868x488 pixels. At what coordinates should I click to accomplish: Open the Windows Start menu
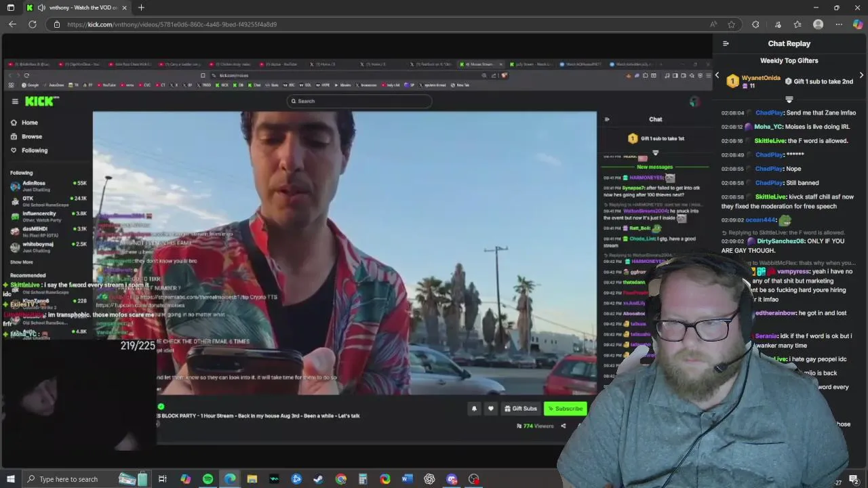pos(10,479)
